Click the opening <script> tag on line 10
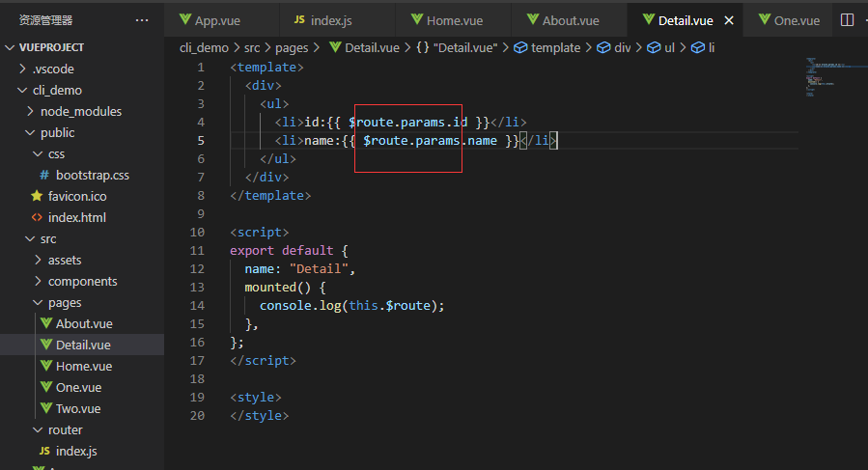This screenshot has width=868, height=470. point(260,233)
